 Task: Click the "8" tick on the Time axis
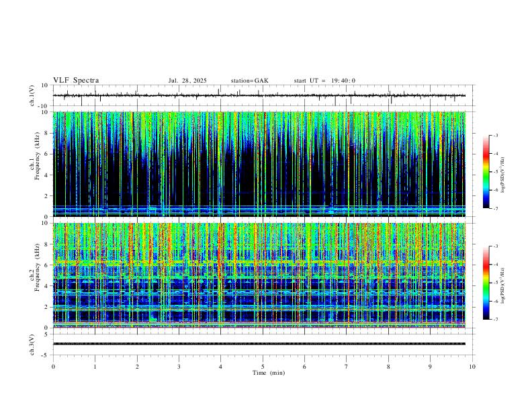tap(388, 367)
